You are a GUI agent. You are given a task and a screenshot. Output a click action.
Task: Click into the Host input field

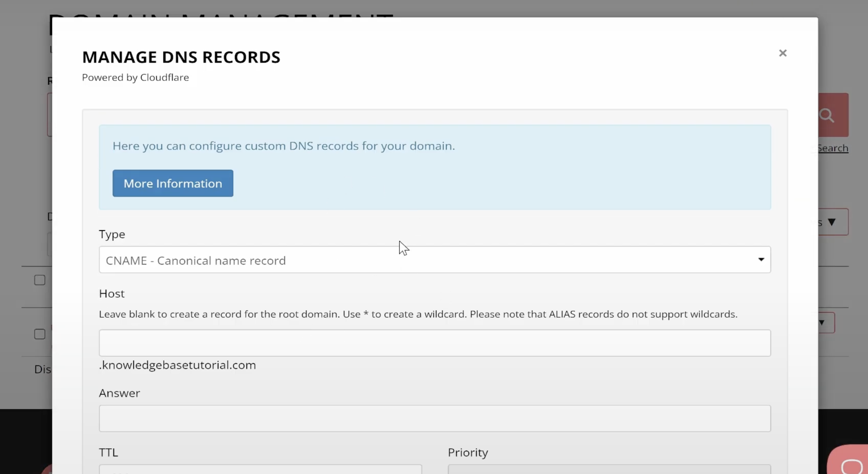(434, 343)
